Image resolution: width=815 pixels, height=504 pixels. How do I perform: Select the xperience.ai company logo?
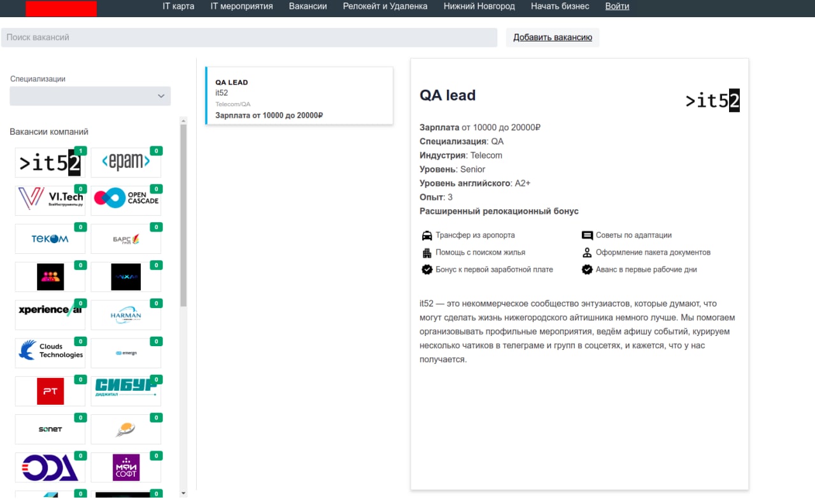(50, 315)
